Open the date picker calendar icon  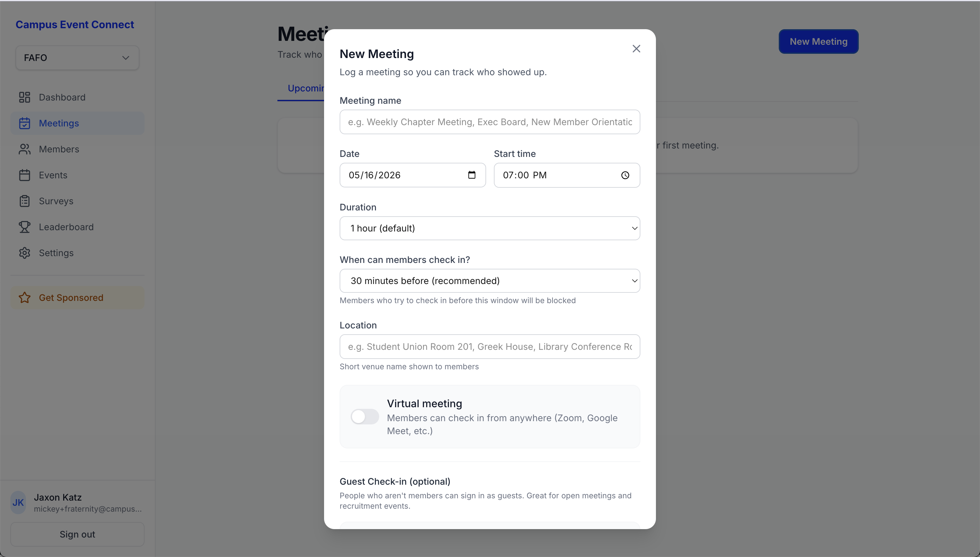click(472, 175)
